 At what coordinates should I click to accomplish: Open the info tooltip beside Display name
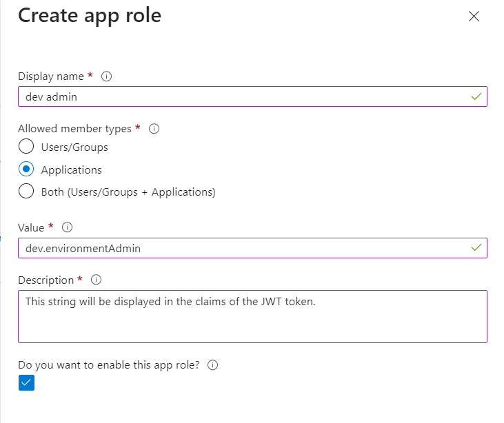(x=106, y=76)
